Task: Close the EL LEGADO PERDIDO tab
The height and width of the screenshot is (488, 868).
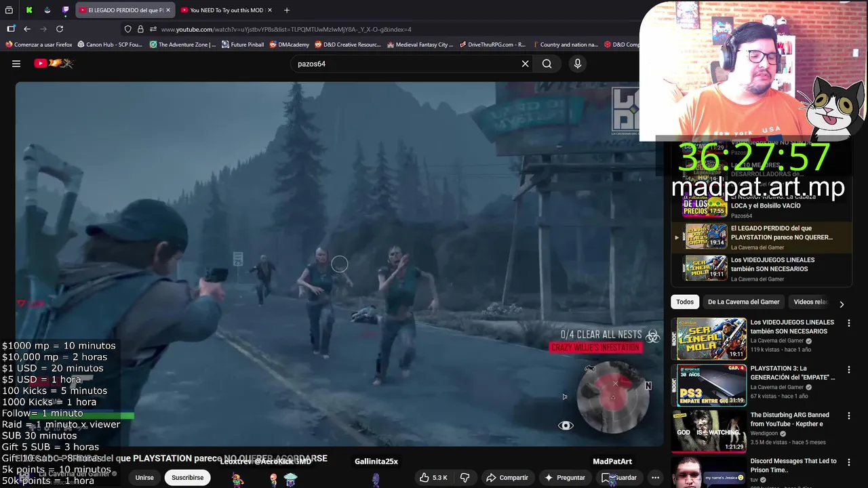Action: tap(168, 10)
